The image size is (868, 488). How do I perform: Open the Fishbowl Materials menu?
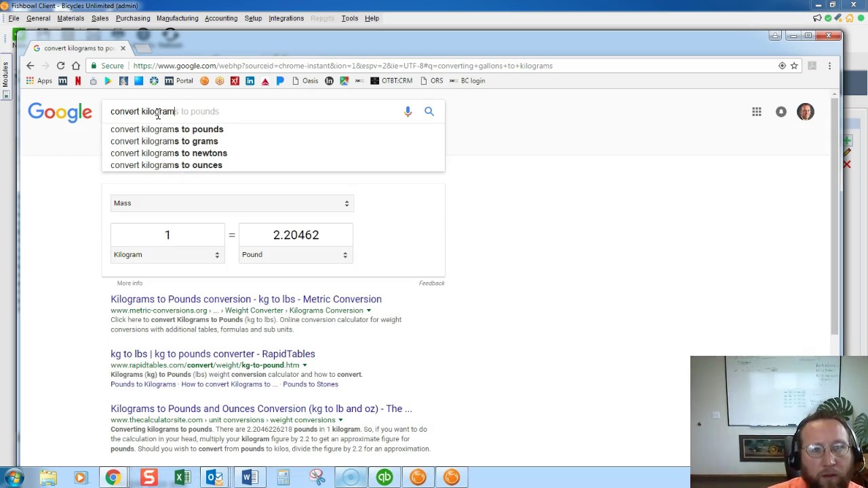[x=71, y=18]
